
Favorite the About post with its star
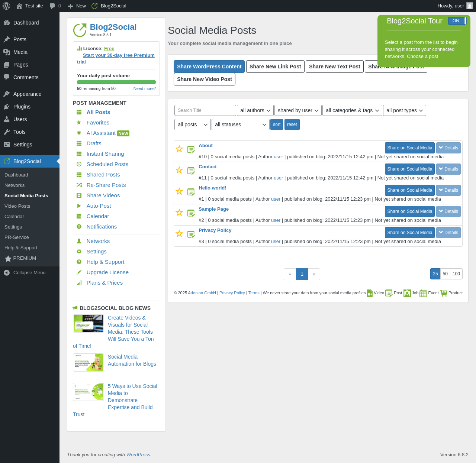pyautogui.click(x=179, y=149)
